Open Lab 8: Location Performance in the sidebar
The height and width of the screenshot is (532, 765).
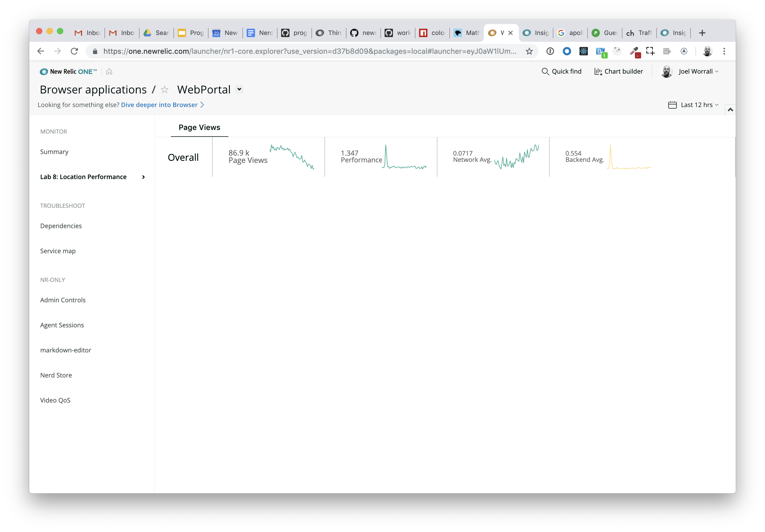pyautogui.click(x=83, y=177)
